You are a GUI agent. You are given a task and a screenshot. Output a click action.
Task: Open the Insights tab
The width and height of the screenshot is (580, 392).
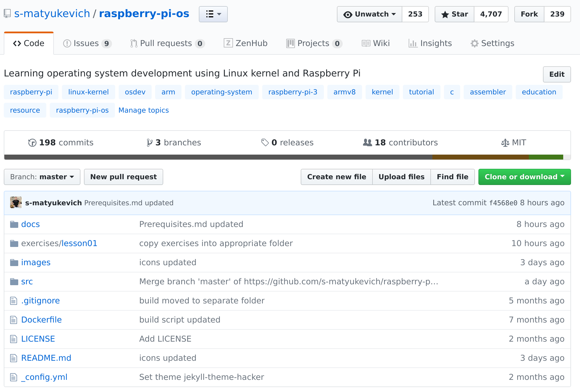click(430, 43)
